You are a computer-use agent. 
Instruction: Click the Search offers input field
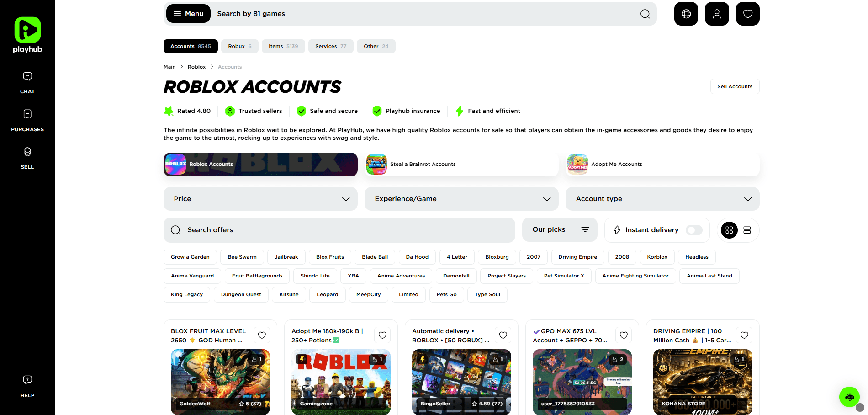(339, 230)
